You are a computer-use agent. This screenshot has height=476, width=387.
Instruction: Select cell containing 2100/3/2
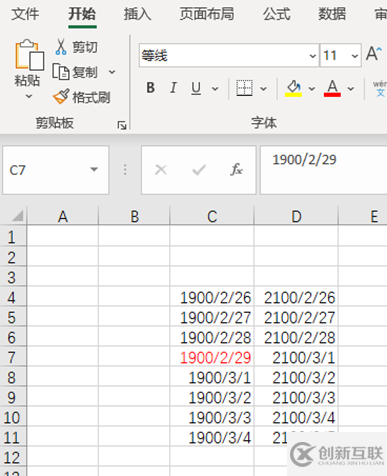click(x=296, y=377)
